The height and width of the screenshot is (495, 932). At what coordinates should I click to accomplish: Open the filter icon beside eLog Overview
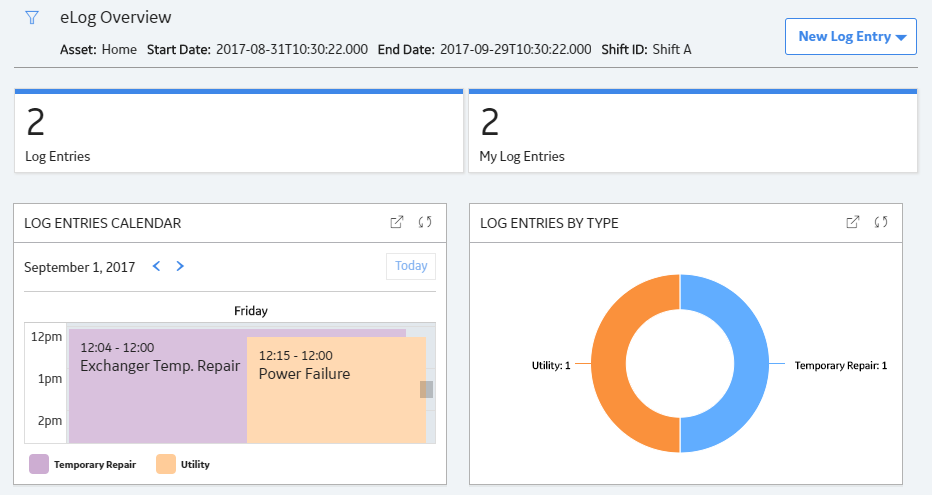pyautogui.click(x=32, y=18)
